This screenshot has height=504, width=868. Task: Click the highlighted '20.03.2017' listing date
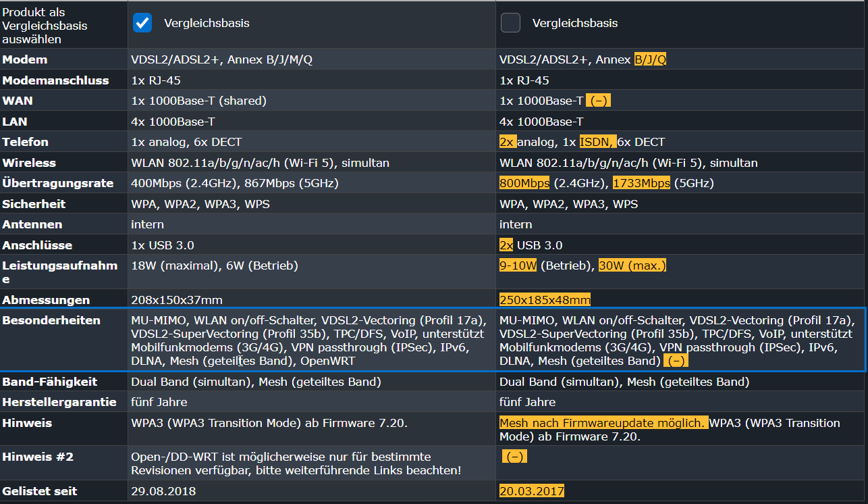click(532, 491)
